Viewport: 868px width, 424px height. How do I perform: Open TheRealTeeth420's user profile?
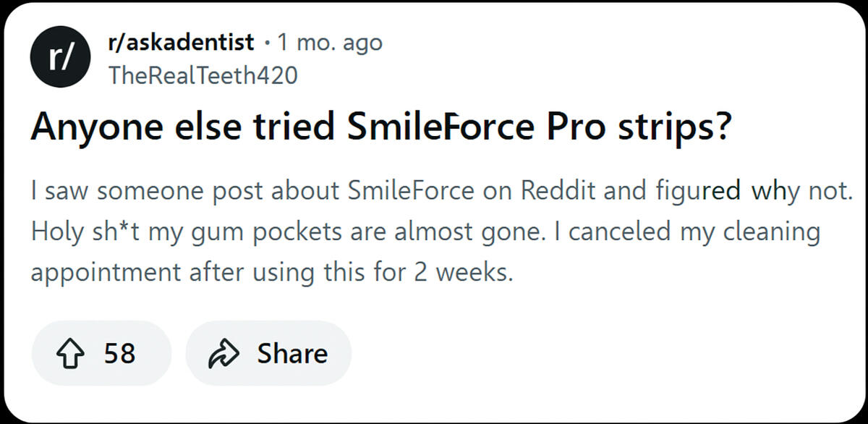201,75
